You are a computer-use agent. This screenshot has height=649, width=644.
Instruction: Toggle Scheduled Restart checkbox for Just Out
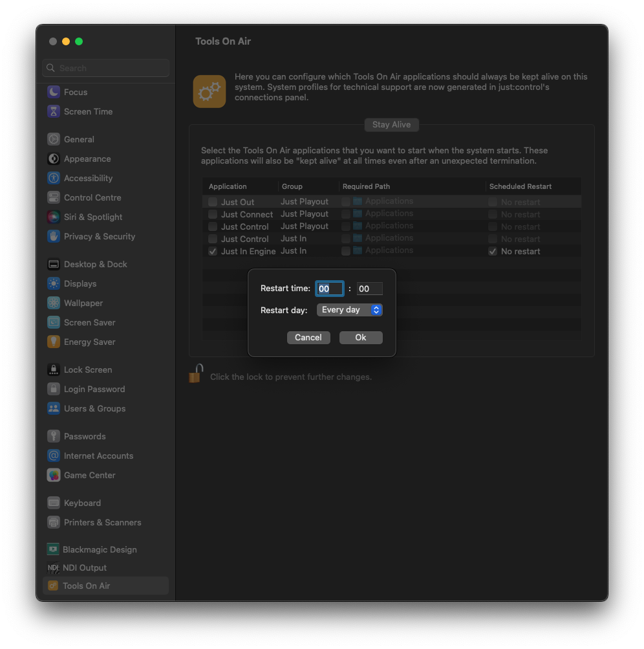[x=492, y=202]
